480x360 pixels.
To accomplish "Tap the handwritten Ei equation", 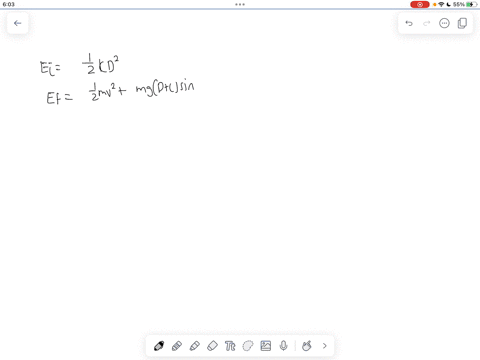I will coord(79,66).
